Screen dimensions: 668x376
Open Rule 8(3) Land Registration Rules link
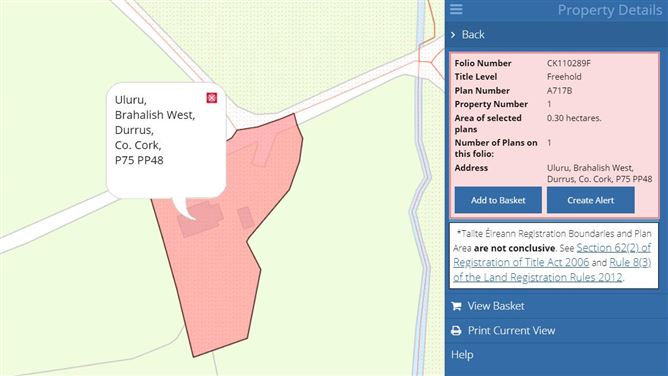553,270
